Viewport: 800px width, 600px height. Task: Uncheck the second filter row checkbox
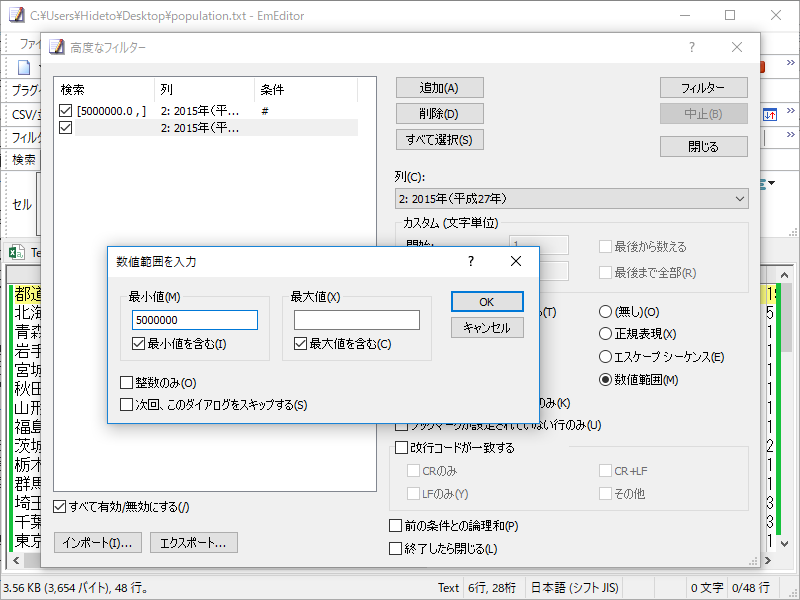pos(65,127)
